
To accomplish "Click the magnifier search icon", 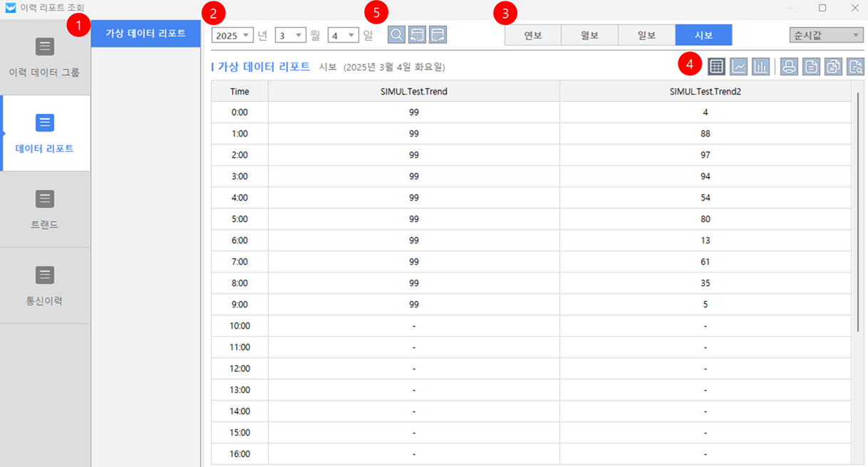I will 396,35.
